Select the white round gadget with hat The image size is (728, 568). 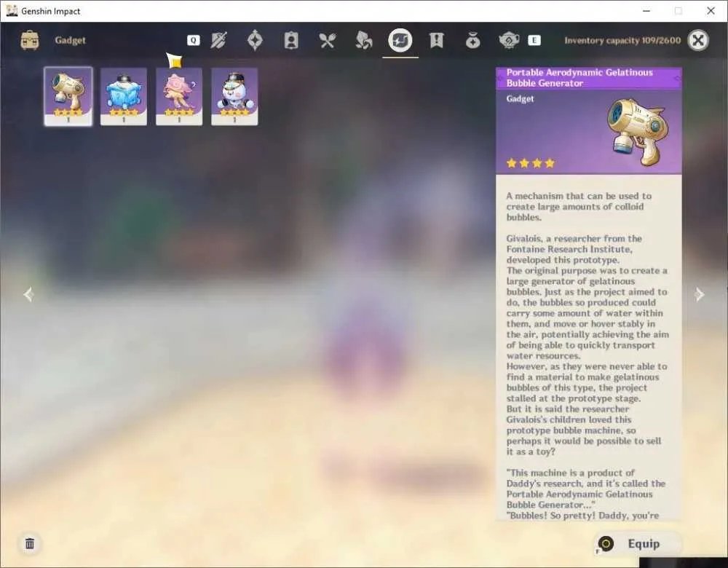pos(234,96)
